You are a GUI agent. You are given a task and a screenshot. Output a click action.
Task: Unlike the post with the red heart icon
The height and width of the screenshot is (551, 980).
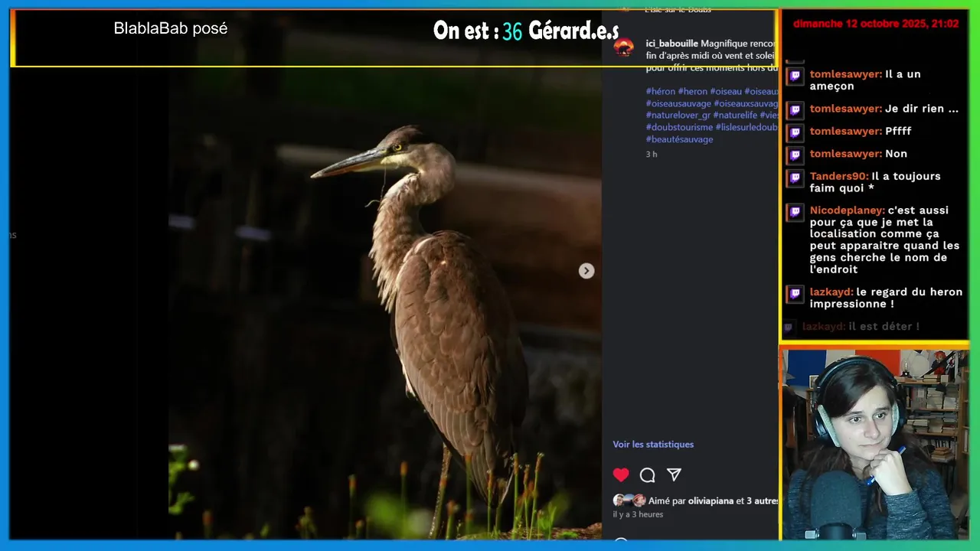(621, 475)
